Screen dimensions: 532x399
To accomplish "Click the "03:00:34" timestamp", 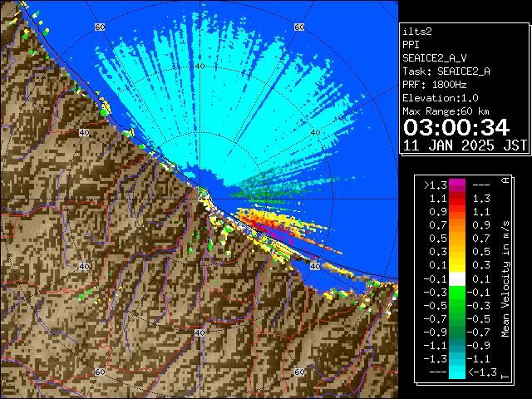I will click(456, 127).
